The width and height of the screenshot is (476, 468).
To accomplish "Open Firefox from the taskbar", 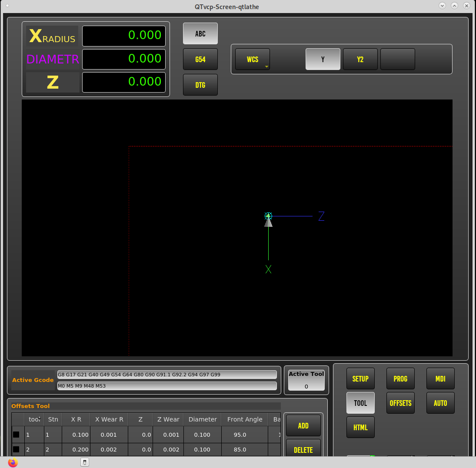I will coord(13,462).
